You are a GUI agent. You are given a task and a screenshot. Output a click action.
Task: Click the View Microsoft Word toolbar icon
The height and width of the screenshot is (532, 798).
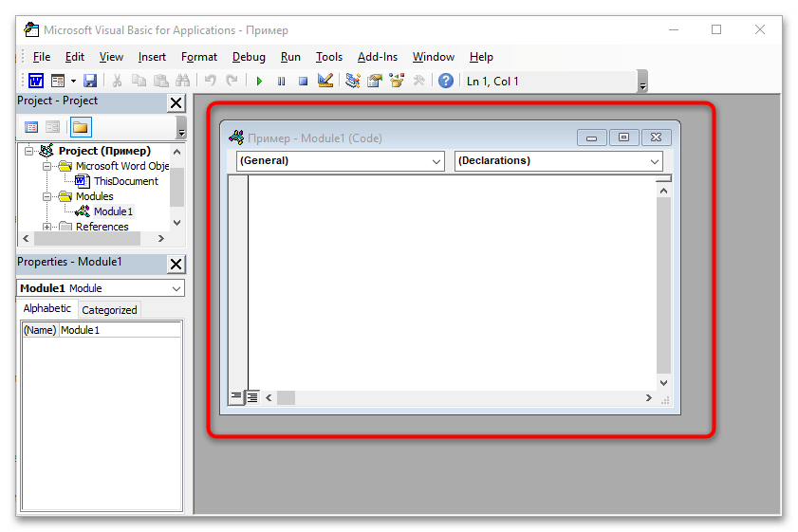pos(35,82)
